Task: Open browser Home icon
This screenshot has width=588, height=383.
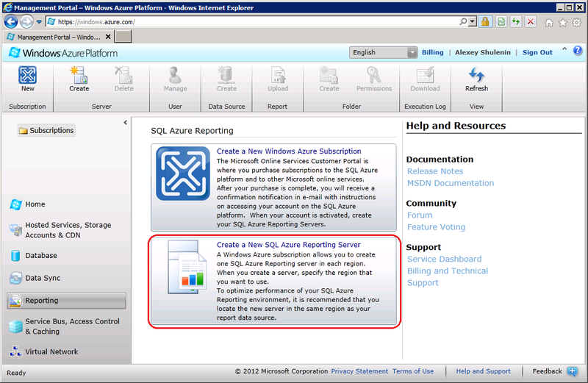Action: [549, 23]
